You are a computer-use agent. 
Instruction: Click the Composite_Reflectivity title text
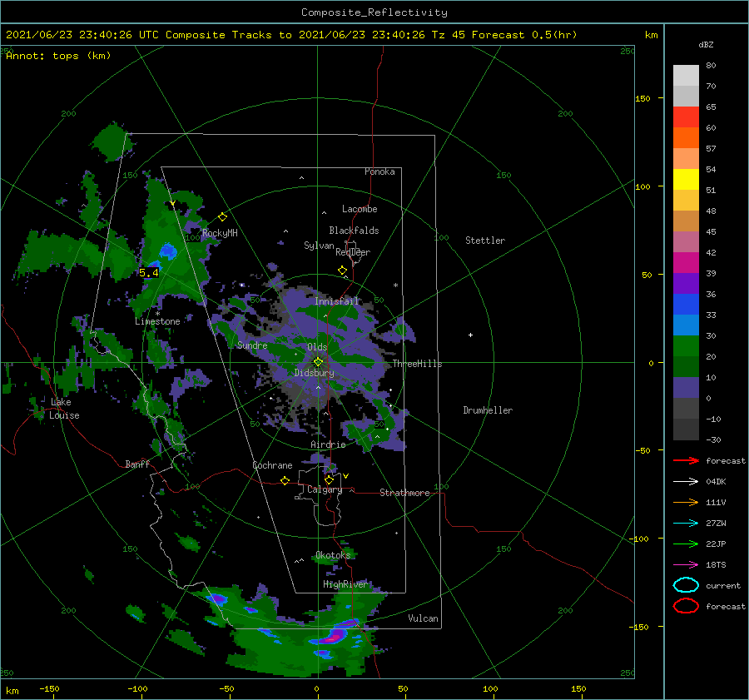tap(374, 12)
